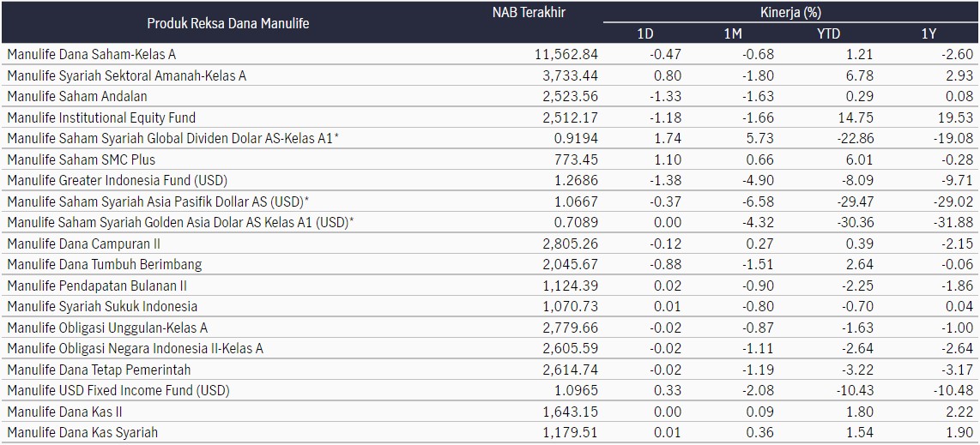The height and width of the screenshot is (445, 980).
Task: Click NAB value 0.9194
Action: 578,139
